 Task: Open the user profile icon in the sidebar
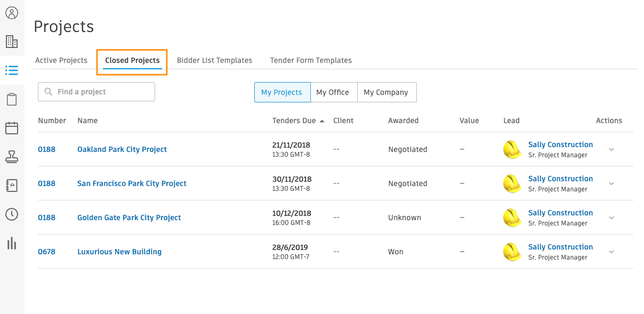(12, 12)
